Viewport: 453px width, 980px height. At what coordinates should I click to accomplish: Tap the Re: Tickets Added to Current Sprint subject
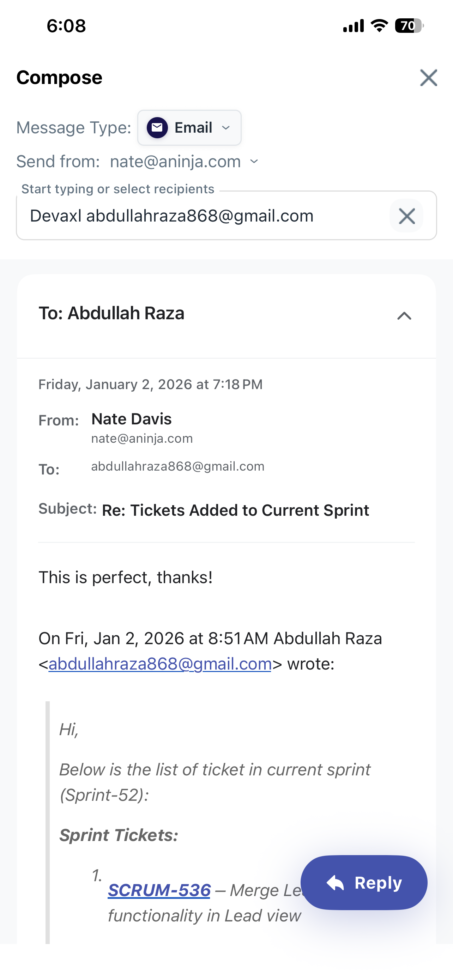(x=235, y=510)
